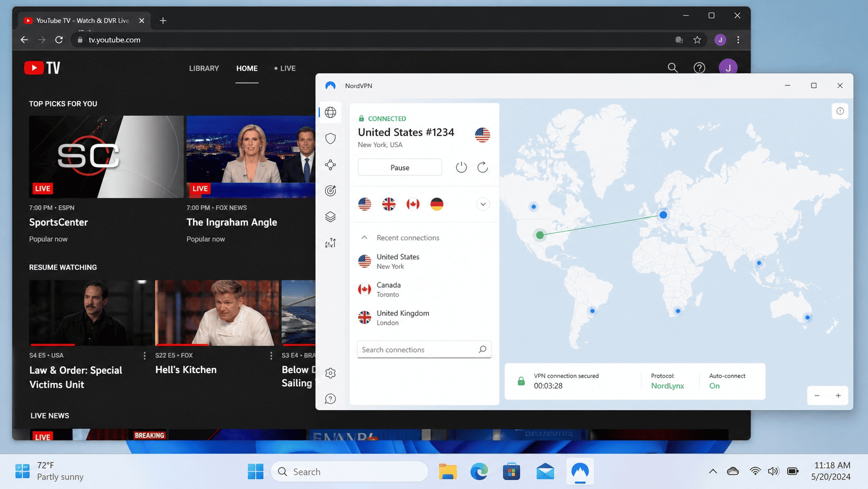The image size is (868, 489).
Task: Open a new Chrome tab
Action: (163, 20)
